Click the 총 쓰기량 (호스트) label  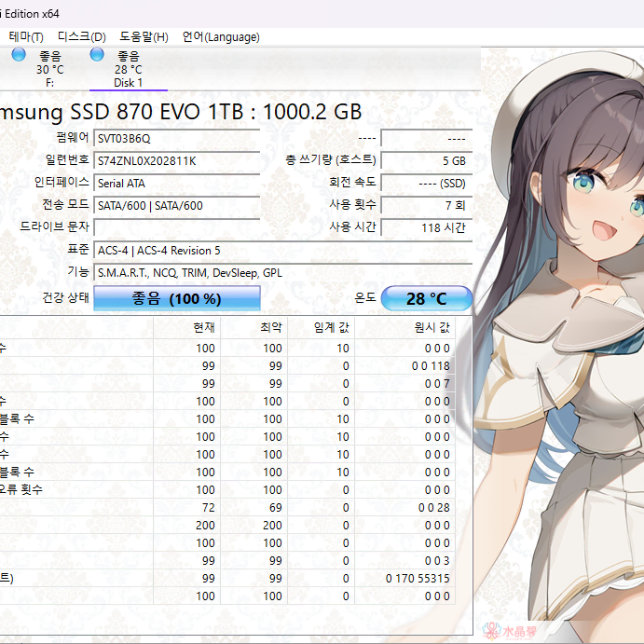331,159
